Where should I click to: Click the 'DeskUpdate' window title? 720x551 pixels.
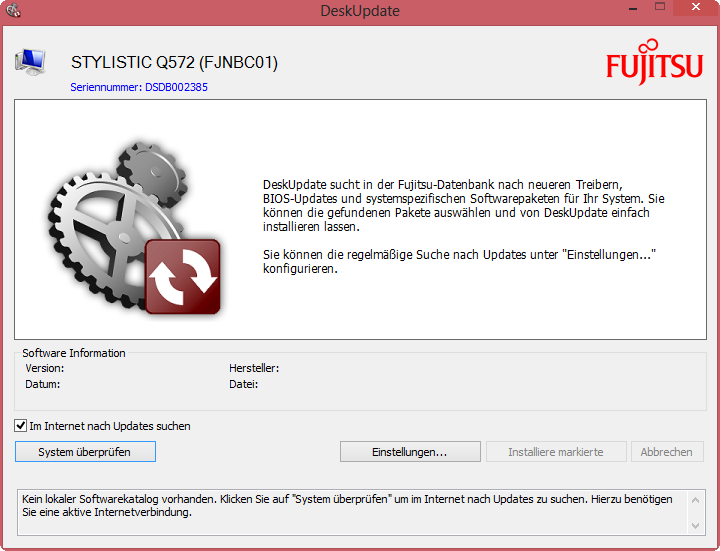coord(360,11)
